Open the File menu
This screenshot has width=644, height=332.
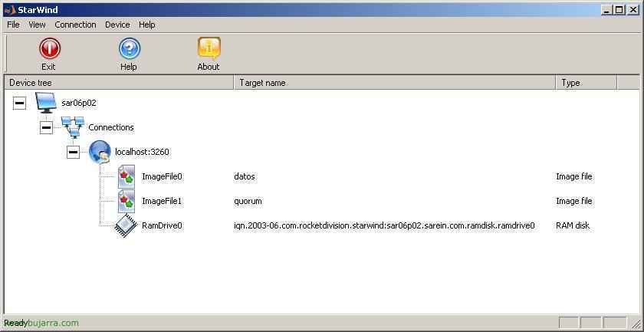pyautogui.click(x=14, y=25)
